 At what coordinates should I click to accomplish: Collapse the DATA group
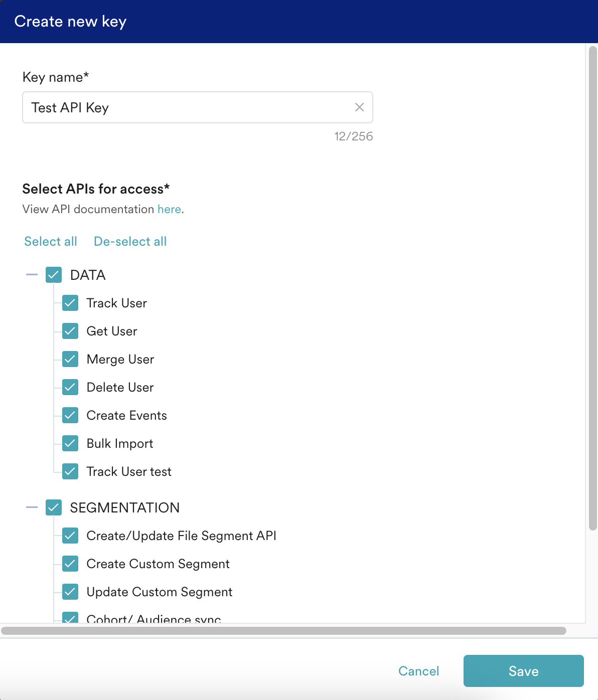tap(32, 275)
